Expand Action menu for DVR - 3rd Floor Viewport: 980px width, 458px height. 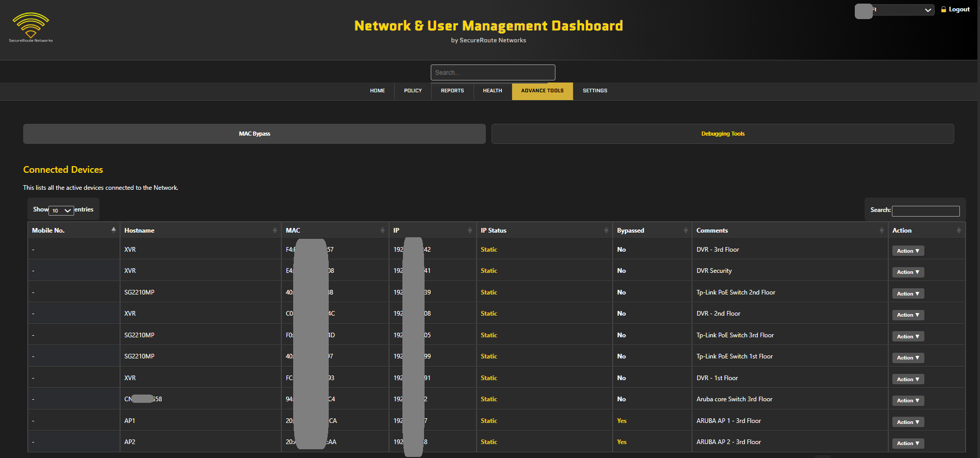pos(908,251)
